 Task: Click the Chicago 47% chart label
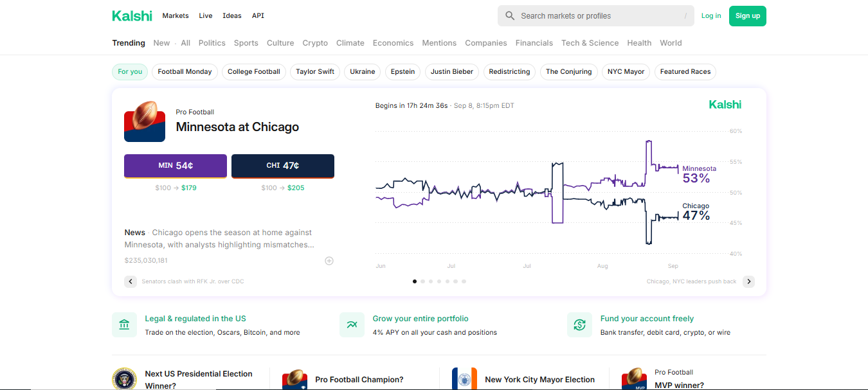click(x=696, y=212)
